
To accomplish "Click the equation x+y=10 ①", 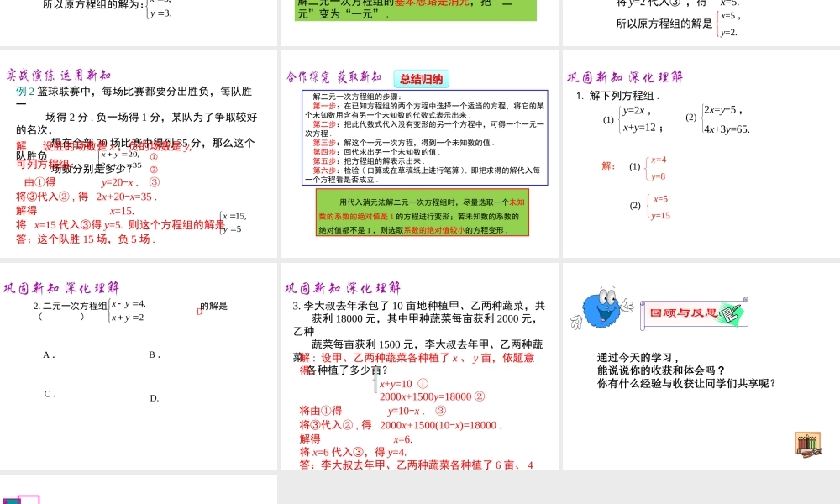I will tap(404, 384).
